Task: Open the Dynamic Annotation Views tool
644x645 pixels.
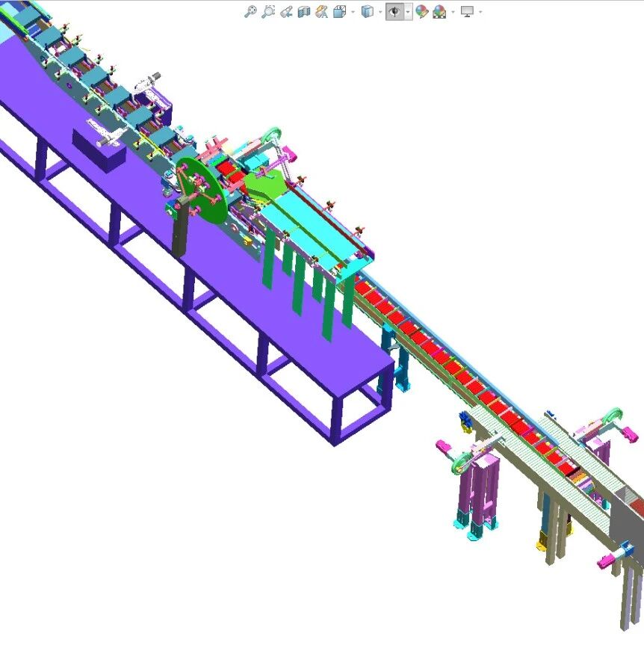Action: tap(322, 11)
